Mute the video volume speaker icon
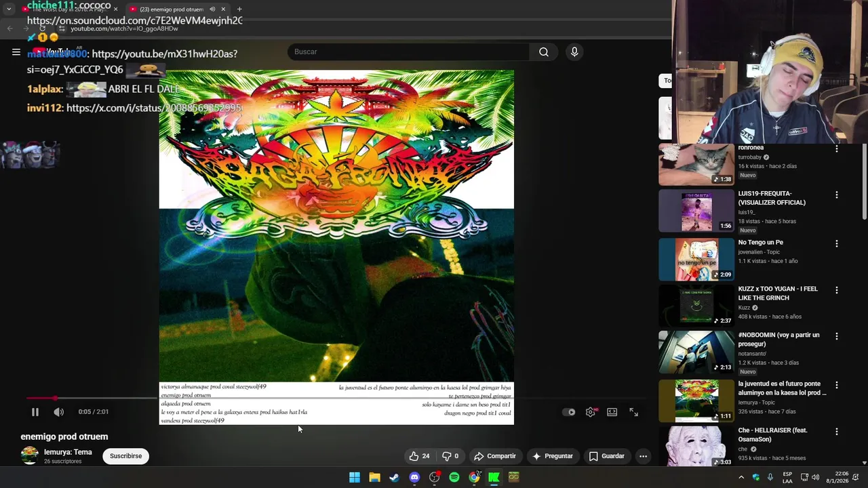The width and height of the screenshot is (868, 488). pyautogui.click(x=59, y=412)
